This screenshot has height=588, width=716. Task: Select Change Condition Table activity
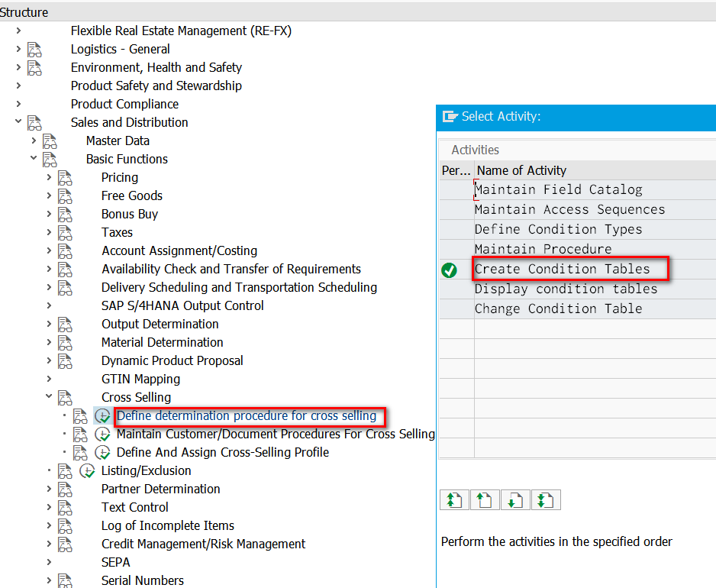(x=558, y=309)
